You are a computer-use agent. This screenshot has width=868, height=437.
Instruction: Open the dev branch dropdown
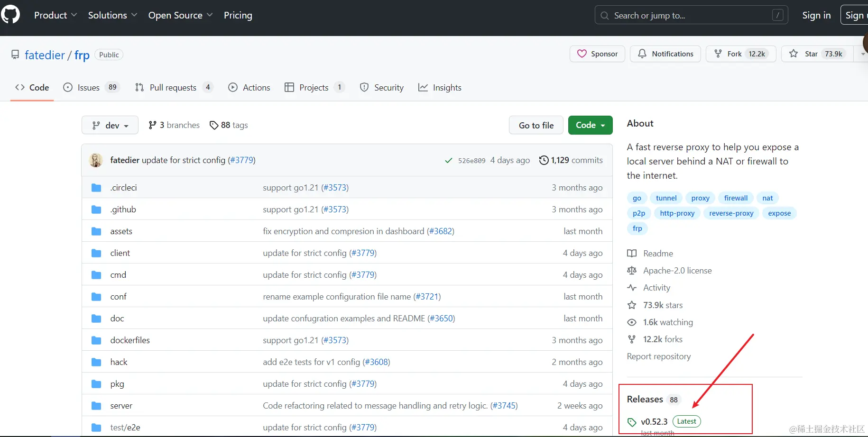[x=110, y=125]
